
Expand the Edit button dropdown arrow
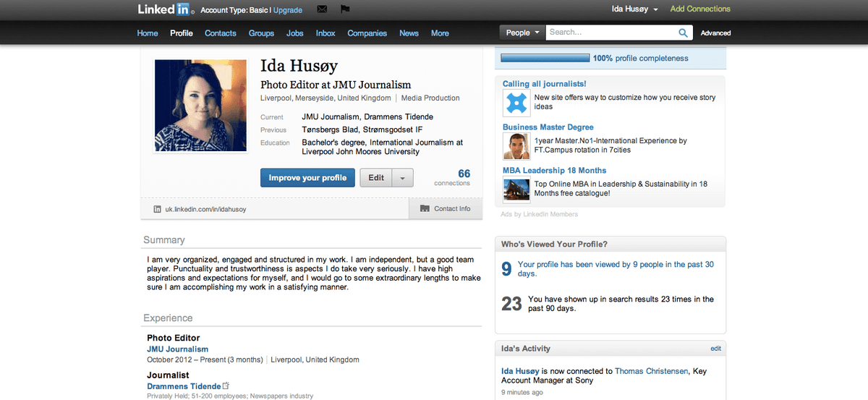(x=403, y=178)
